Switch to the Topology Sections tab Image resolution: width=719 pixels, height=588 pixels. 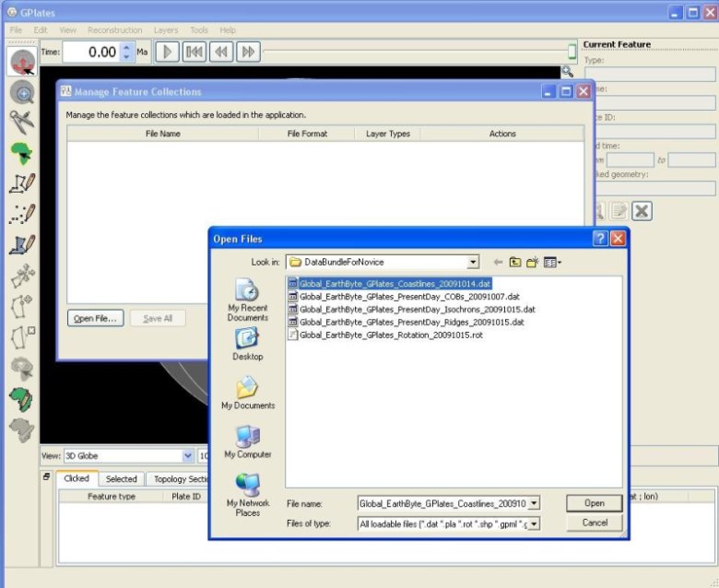pos(178,478)
